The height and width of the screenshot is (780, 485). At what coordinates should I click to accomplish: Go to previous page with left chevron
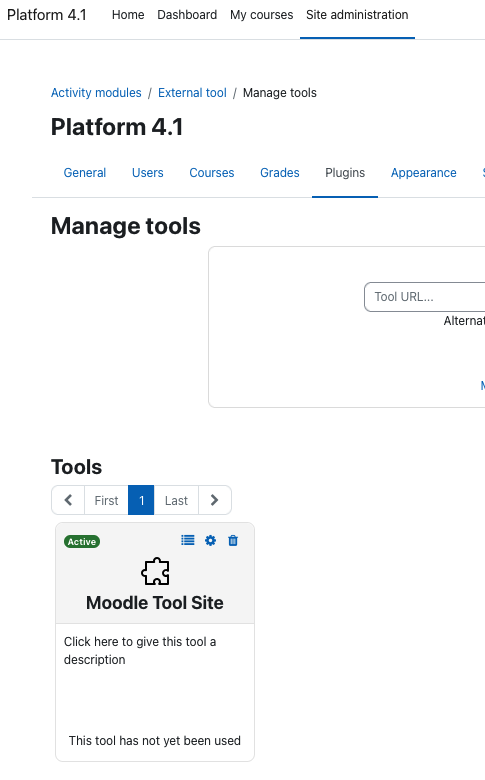[x=68, y=500]
